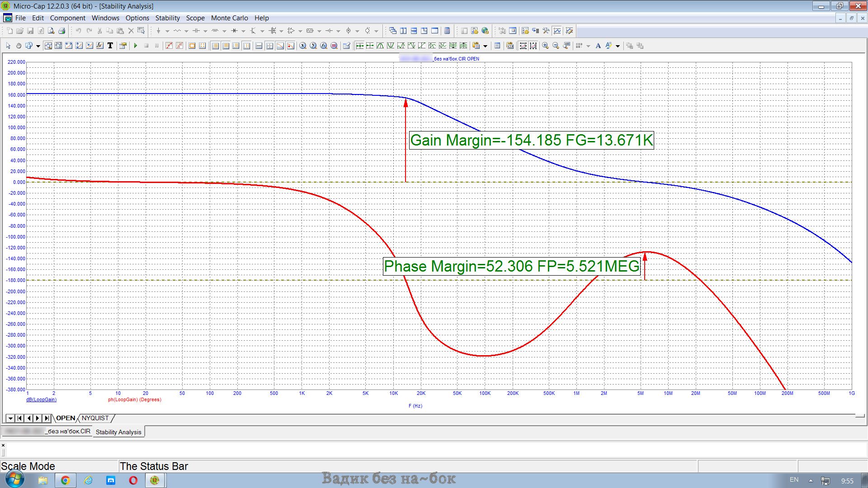Click the dB(LoopGain) trace label
The width and height of the screenshot is (868, 488).
click(x=41, y=399)
